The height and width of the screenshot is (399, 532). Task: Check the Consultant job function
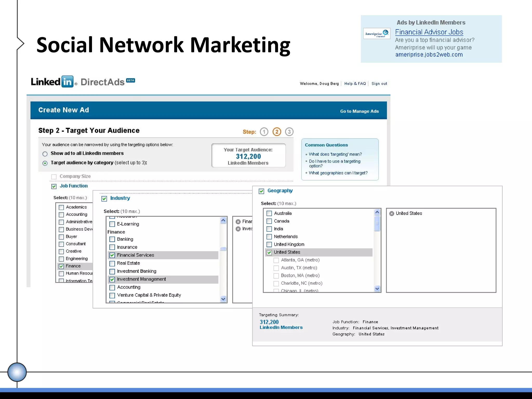click(x=61, y=244)
